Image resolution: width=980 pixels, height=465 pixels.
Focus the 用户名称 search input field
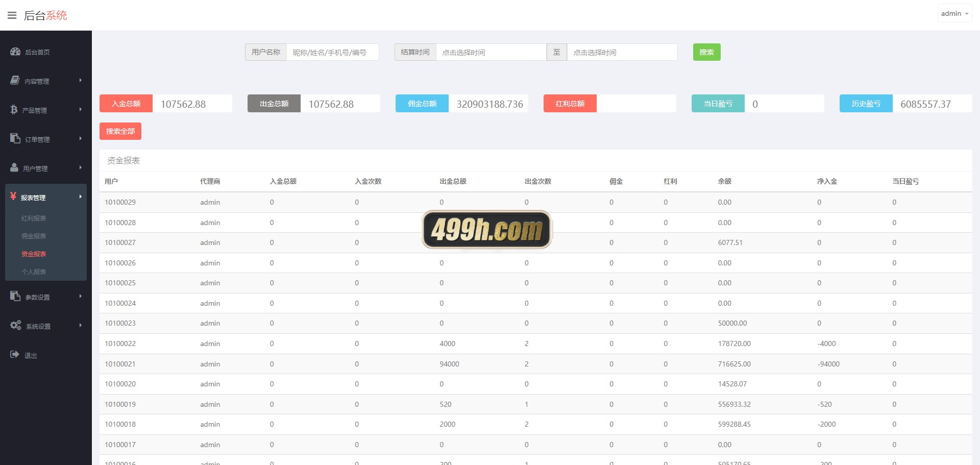tap(333, 52)
